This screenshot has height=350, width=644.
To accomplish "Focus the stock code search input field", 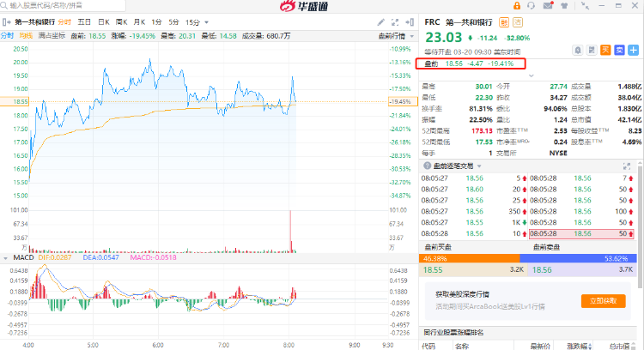I will pyautogui.click(x=63, y=5).
